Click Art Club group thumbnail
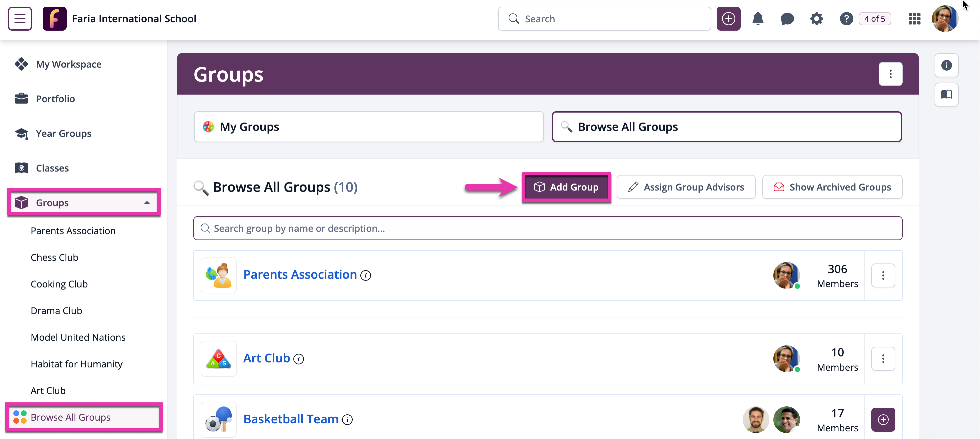This screenshot has width=980, height=439. point(218,358)
